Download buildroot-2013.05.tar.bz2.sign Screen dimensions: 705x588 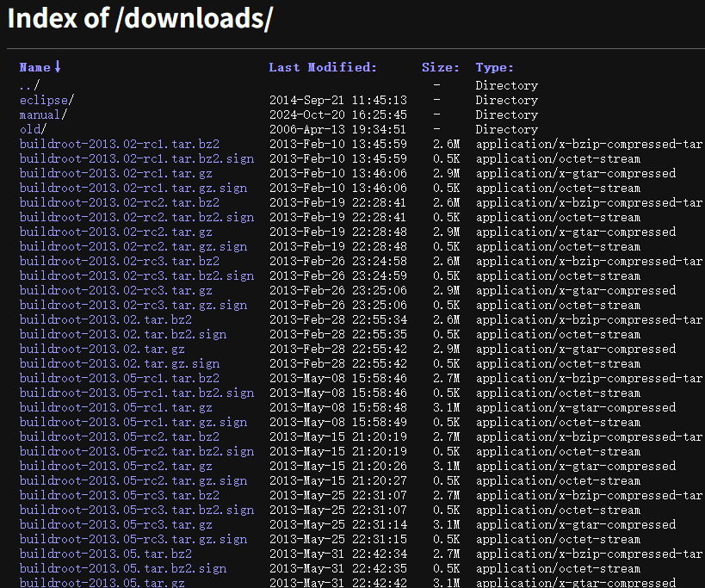pyautogui.click(x=123, y=568)
